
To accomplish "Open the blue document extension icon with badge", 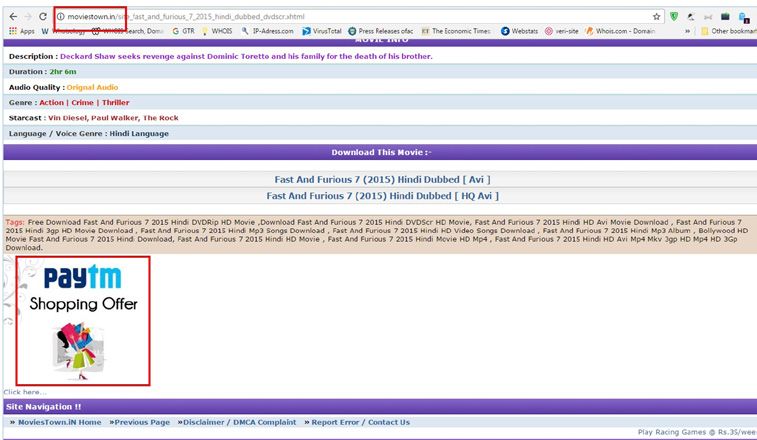I will (x=744, y=17).
